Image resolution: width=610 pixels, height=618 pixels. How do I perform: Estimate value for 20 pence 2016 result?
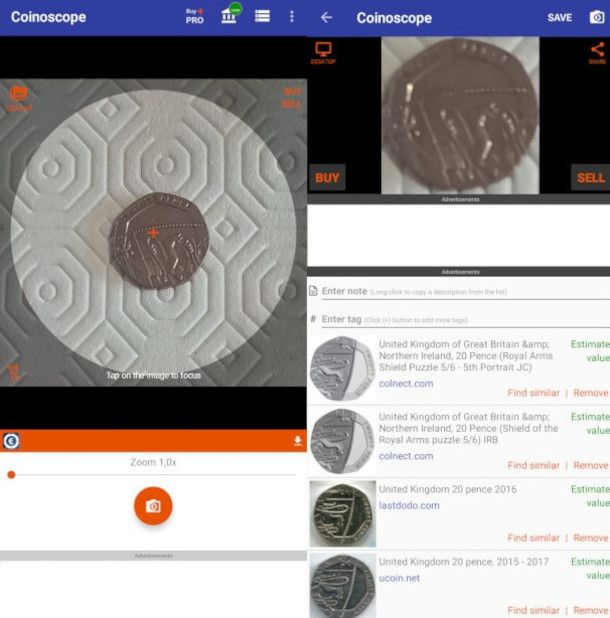pyautogui.click(x=590, y=496)
